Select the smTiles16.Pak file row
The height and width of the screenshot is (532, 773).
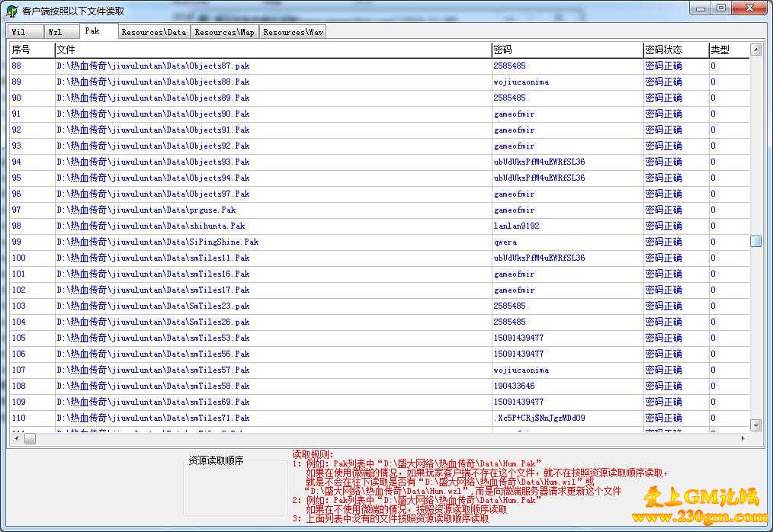380,274
